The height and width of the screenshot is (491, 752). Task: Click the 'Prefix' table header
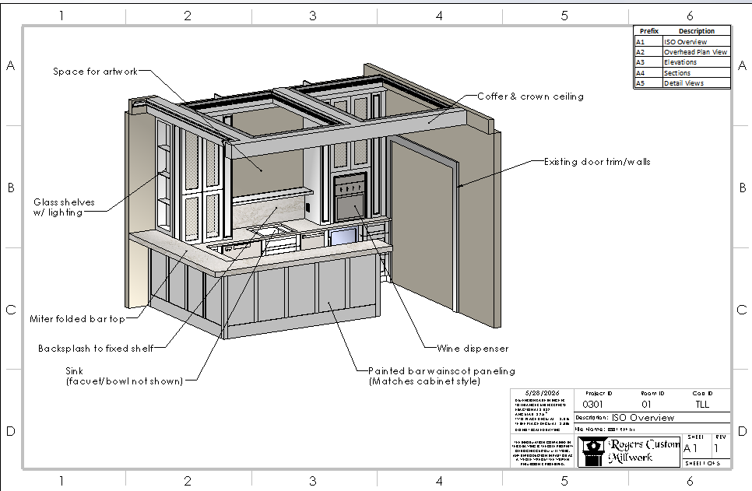point(648,31)
